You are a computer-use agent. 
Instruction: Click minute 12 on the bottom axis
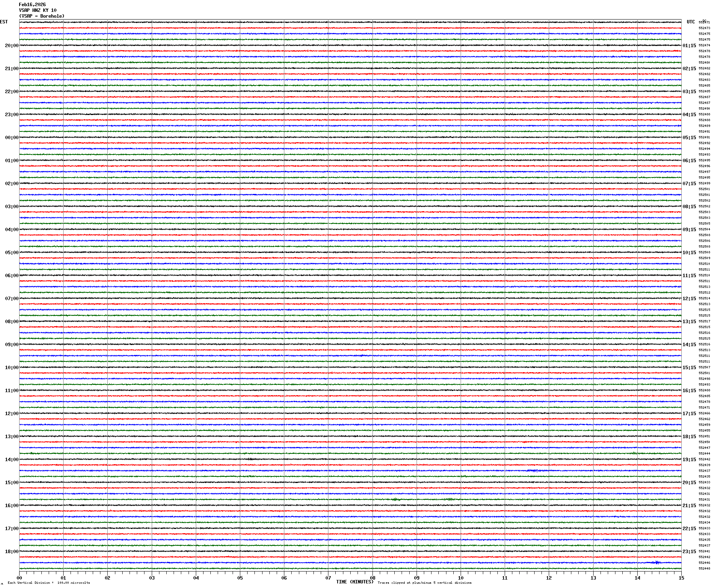point(549,578)
